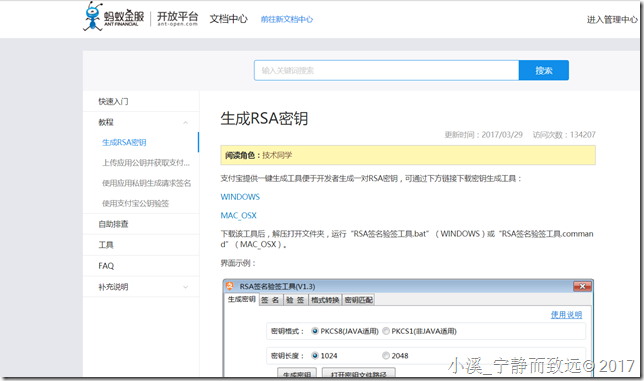Focus the keyword search input field
Screen dimensions: 644x381
(x=386, y=70)
